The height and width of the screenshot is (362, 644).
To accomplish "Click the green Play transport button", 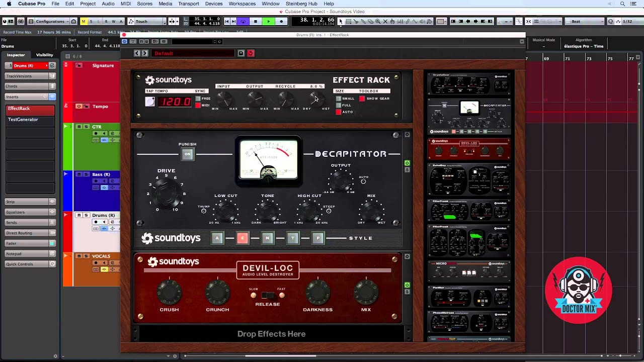I will point(269,21).
